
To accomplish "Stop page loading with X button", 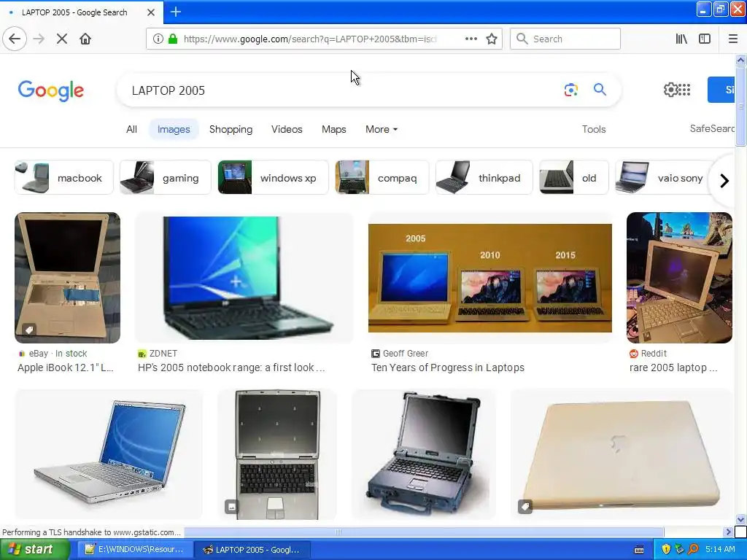I will pos(62,39).
